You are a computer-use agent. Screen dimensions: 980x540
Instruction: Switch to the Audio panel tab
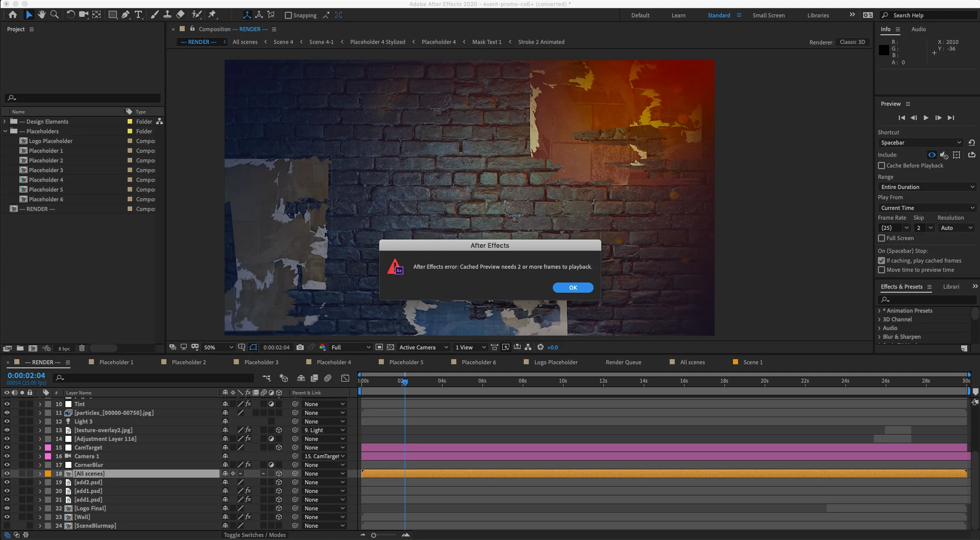918,29
